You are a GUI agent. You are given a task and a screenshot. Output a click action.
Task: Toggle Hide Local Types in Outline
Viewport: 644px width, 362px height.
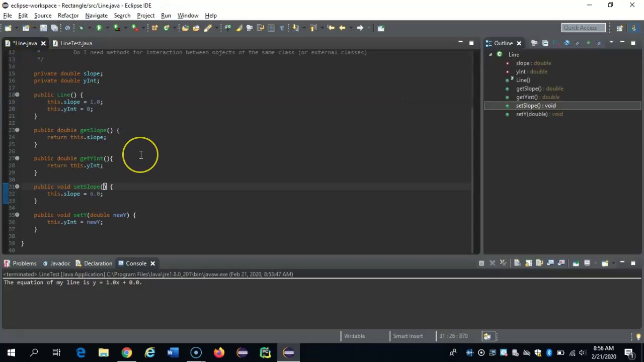click(x=599, y=43)
